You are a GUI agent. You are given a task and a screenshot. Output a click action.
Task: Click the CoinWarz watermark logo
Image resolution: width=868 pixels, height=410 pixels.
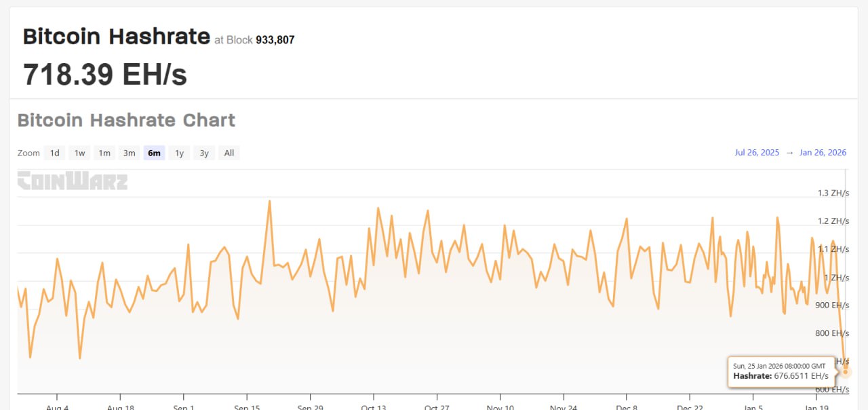point(72,181)
